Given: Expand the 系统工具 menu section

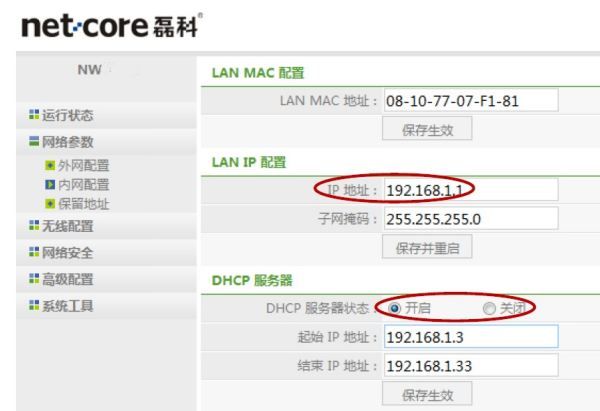Looking at the screenshot, I should click(x=67, y=306).
